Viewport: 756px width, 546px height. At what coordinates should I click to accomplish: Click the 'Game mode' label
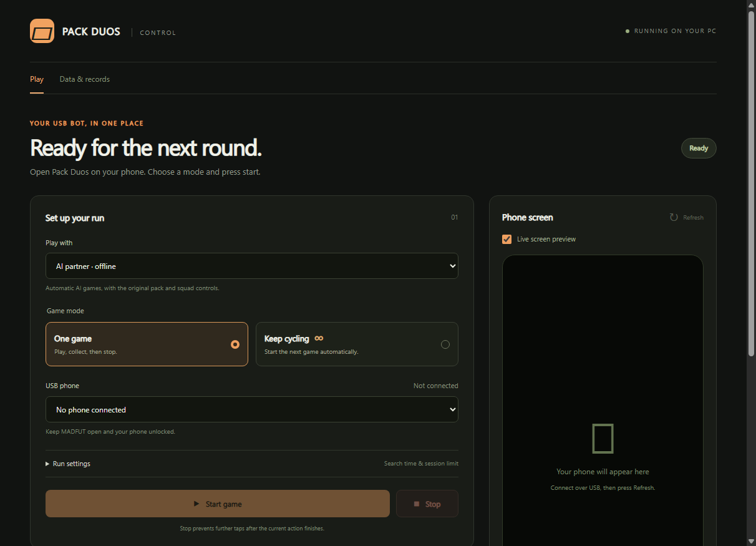65,311
